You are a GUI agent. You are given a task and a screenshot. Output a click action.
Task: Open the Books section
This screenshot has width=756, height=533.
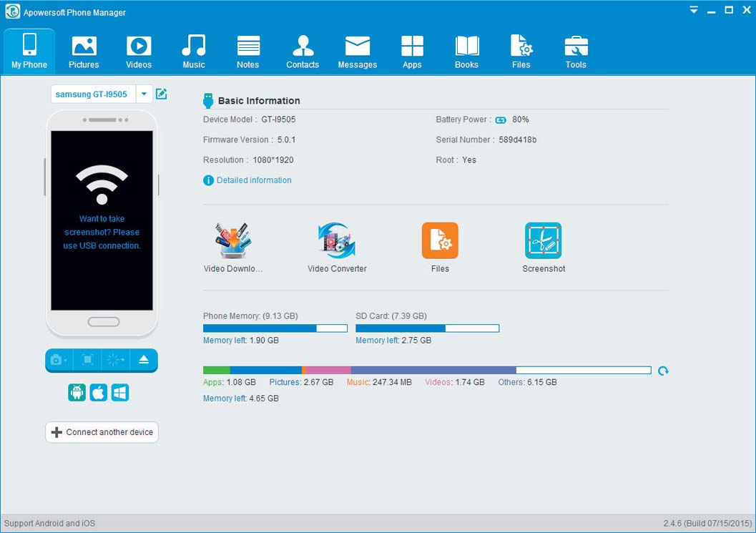[x=466, y=52]
